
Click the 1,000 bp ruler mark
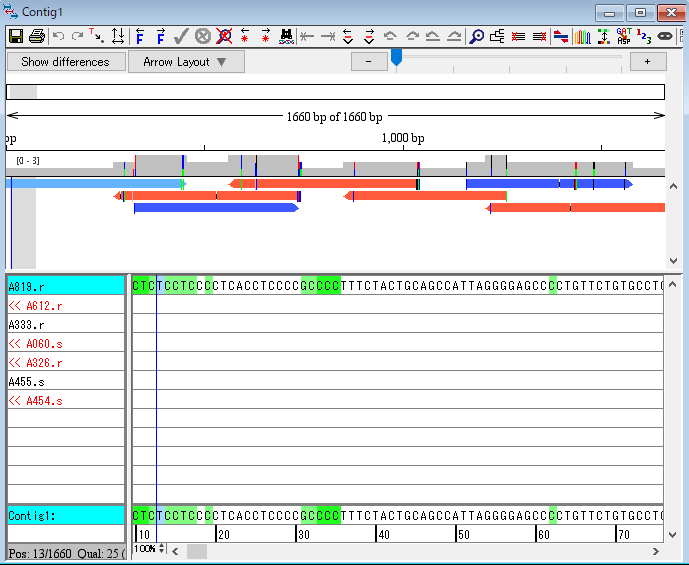click(403, 138)
